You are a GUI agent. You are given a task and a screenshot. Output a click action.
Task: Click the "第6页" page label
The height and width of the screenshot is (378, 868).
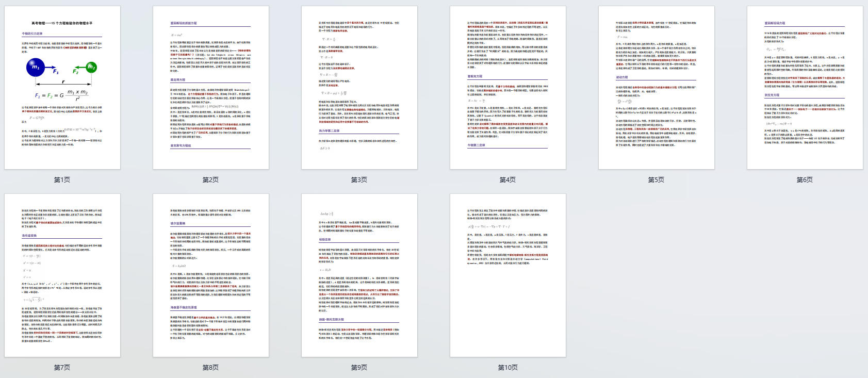point(805,180)
